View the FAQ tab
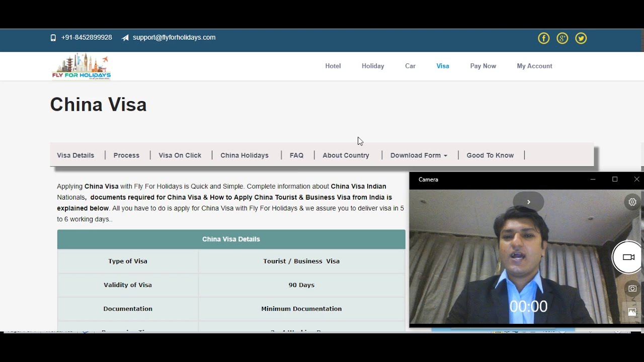 coord(296,155)
